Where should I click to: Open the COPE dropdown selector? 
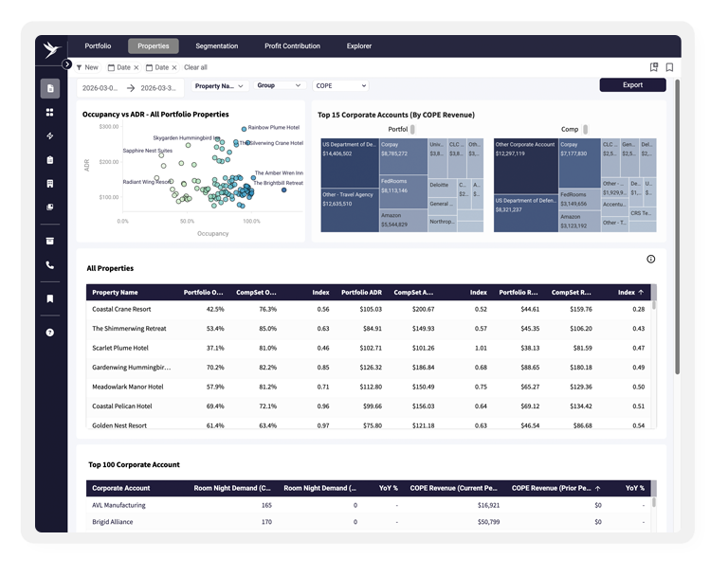click(341, 86)
